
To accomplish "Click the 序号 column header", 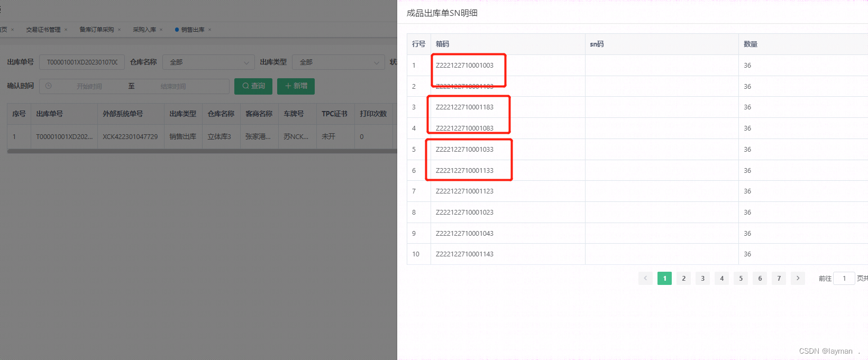I will point(19,114).
